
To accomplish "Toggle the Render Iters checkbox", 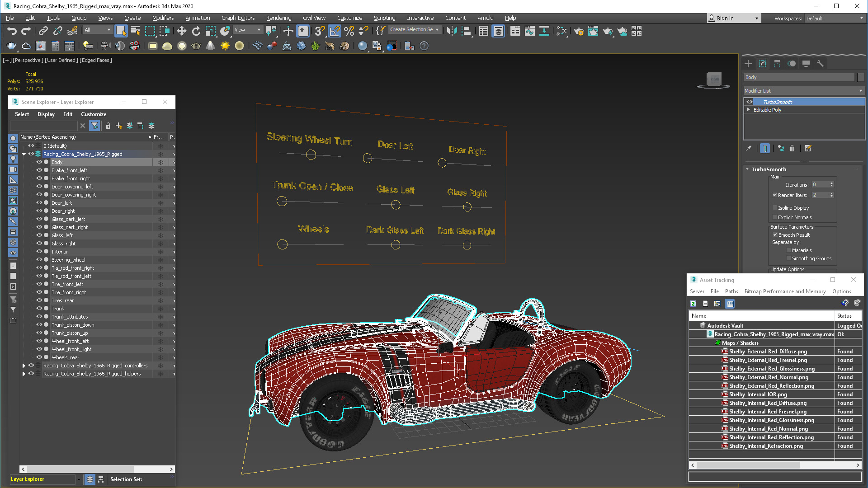I will 775,195.
